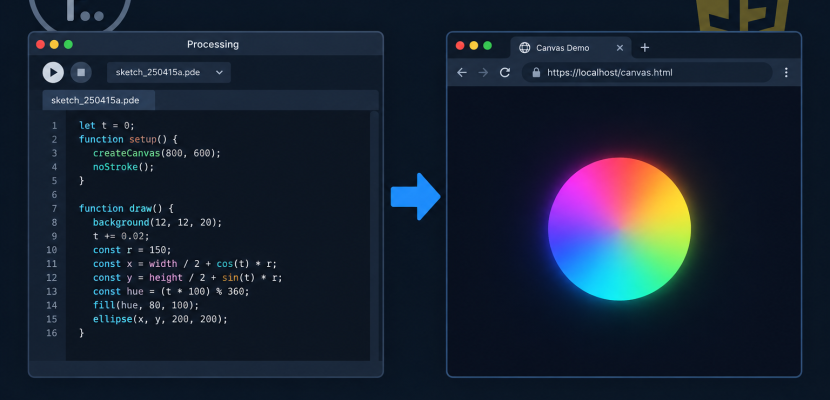Run the sketch with the Play button
This screenshot has width=830, height=400.
pyautogui.click(x=53, y=72)
